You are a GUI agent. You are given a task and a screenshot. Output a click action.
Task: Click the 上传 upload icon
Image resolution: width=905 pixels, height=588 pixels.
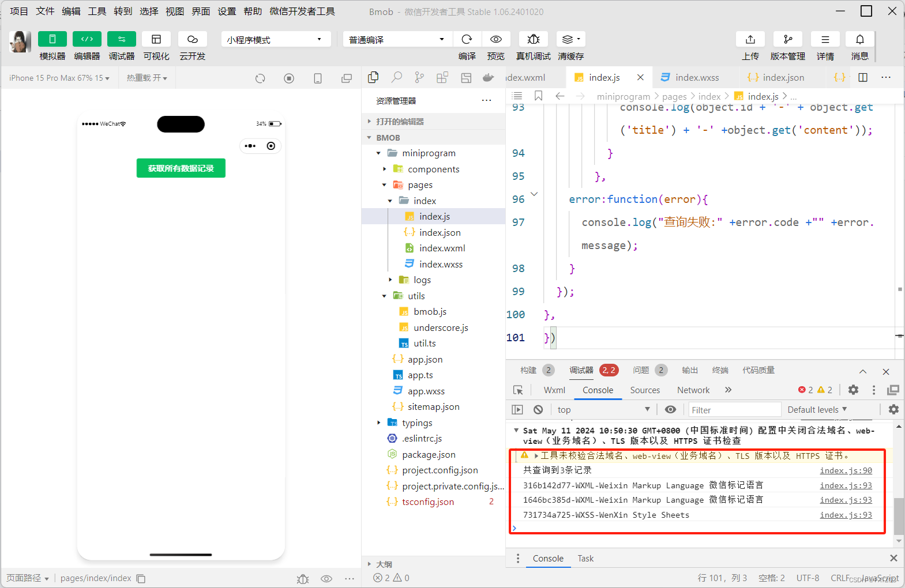[x=750, y=39]
